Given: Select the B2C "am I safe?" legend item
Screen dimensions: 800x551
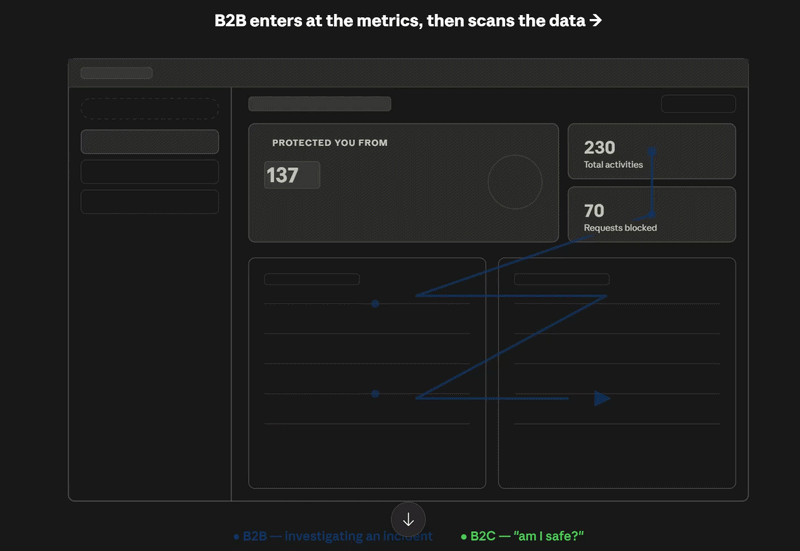Looking at the screenshot, I should click(x=522, y=536).
